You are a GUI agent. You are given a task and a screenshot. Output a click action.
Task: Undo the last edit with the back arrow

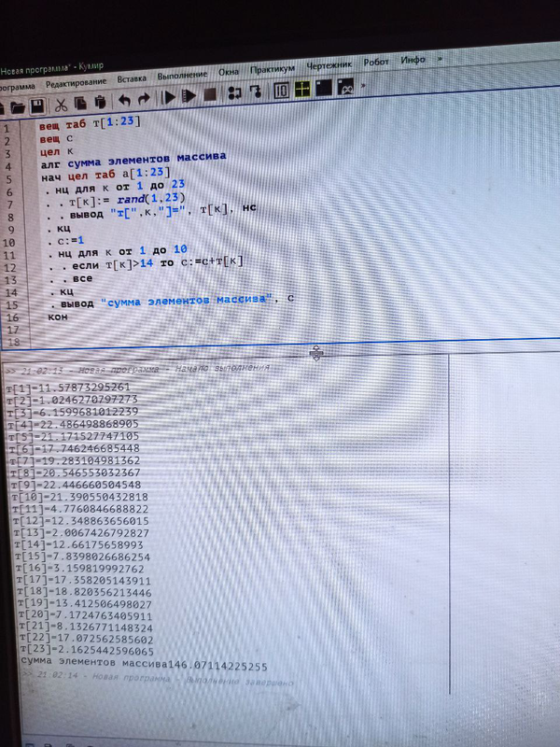pyautogui.click(x=124, y=100)
